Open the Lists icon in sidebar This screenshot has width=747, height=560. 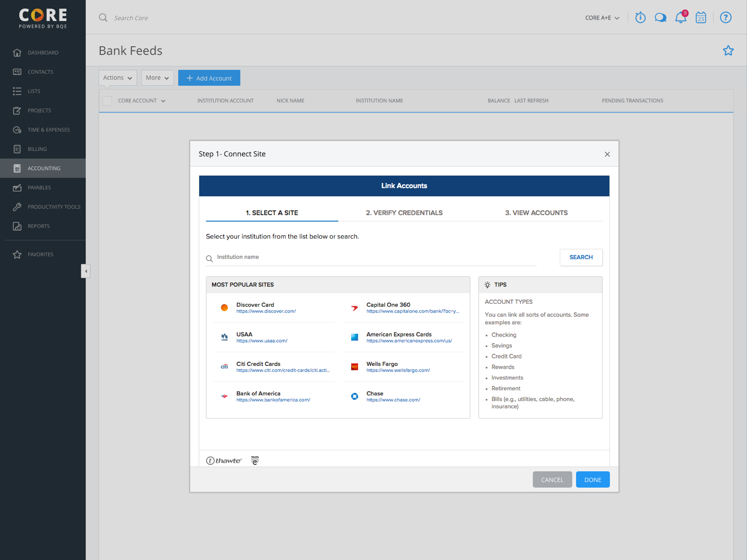[17, 91]
